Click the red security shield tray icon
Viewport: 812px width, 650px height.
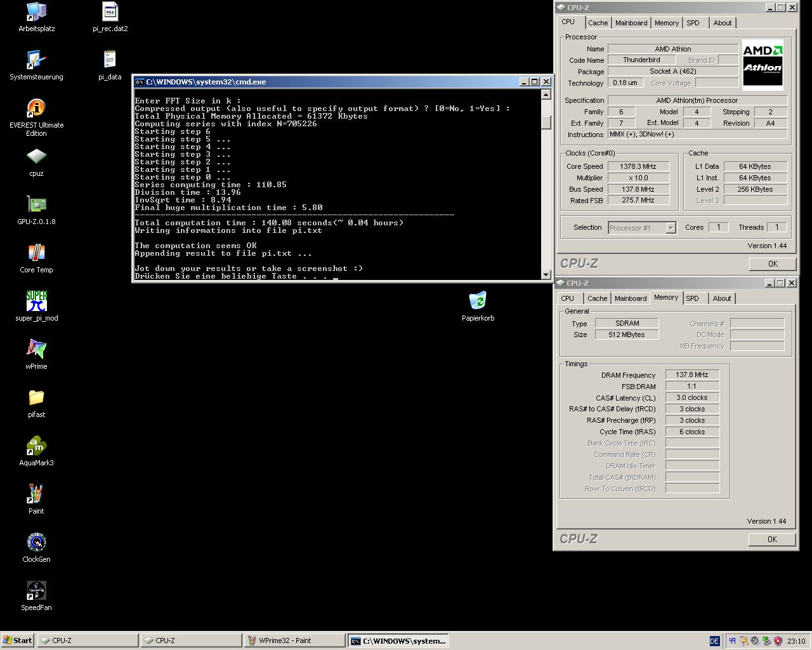coord(778,641)
